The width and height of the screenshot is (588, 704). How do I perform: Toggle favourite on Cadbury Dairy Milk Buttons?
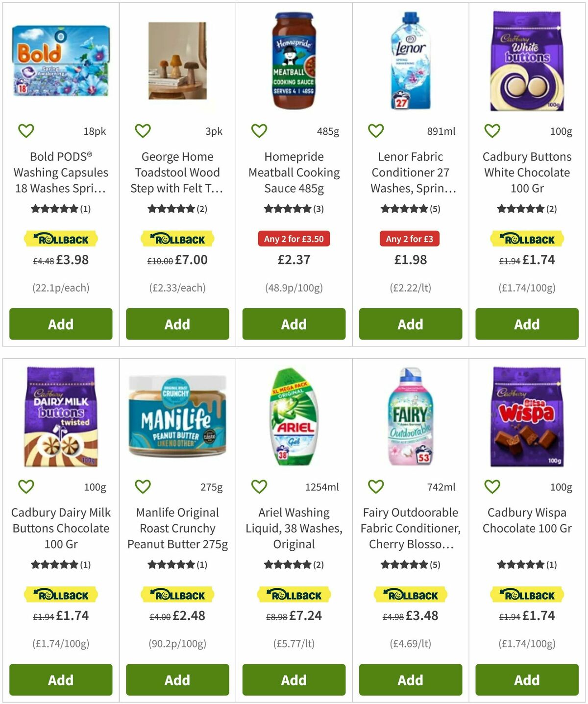[26, 486]
